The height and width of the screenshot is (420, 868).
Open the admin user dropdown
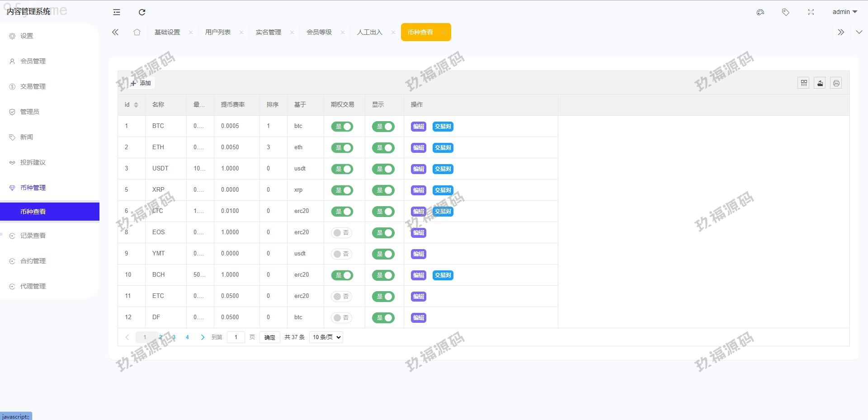pos(844,12)
